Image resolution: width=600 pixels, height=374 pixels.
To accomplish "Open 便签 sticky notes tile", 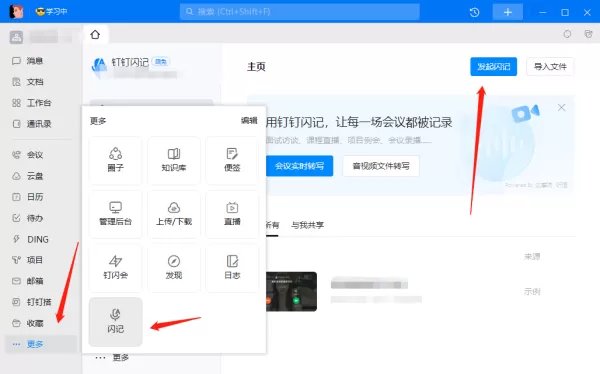I will click(232, 160).
